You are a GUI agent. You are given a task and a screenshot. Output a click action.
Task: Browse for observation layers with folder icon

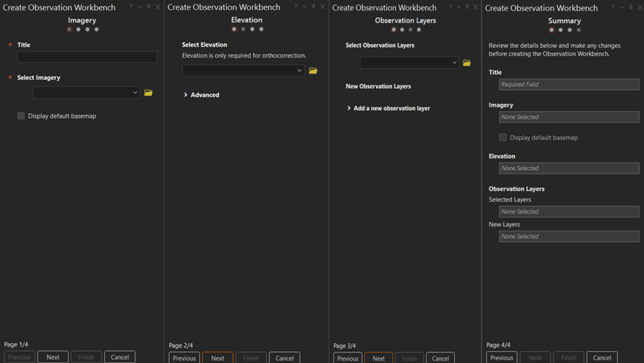[466, 63]
